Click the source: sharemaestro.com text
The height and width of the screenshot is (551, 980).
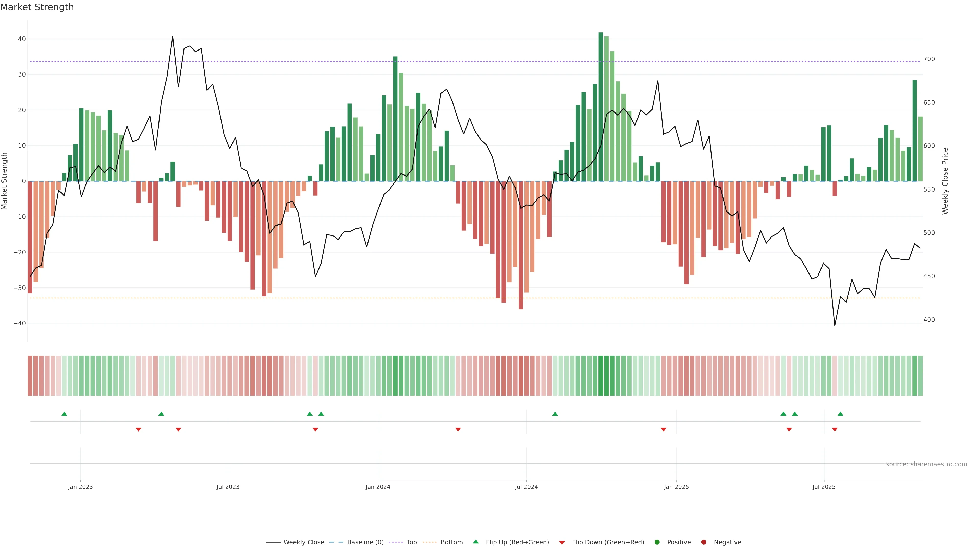[926, 464]
